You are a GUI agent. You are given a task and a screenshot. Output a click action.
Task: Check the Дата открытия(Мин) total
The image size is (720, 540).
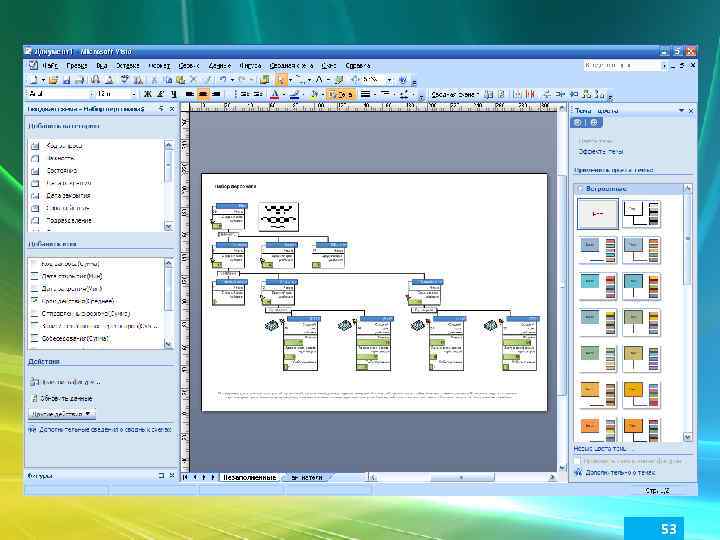point(34,276)
